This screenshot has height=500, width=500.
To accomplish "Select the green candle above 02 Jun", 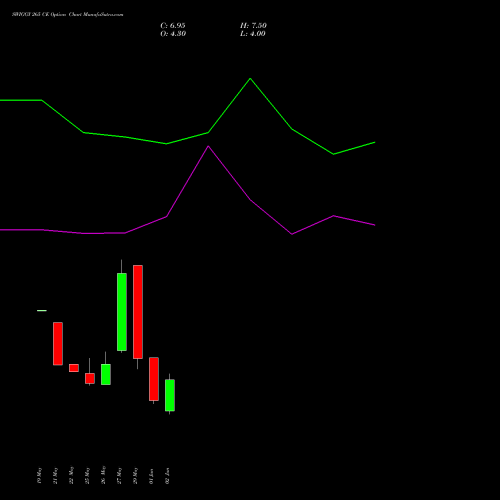I will 170,395.
